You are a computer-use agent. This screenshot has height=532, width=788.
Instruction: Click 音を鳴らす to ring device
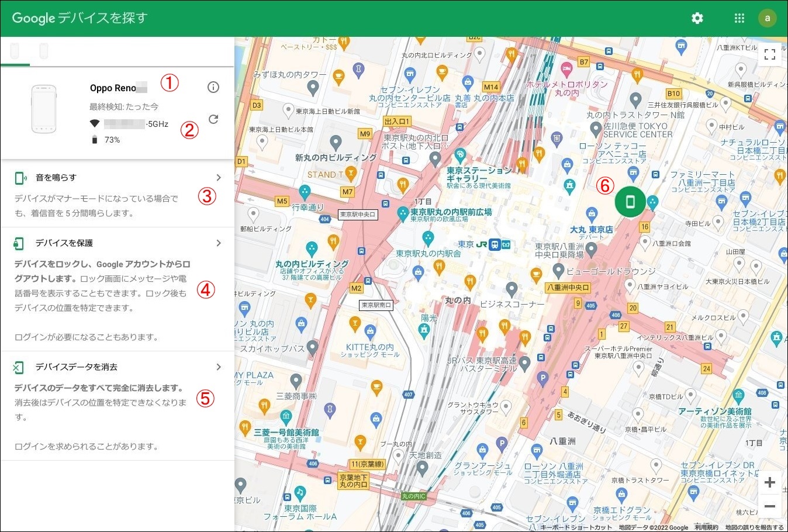(56, 177)
